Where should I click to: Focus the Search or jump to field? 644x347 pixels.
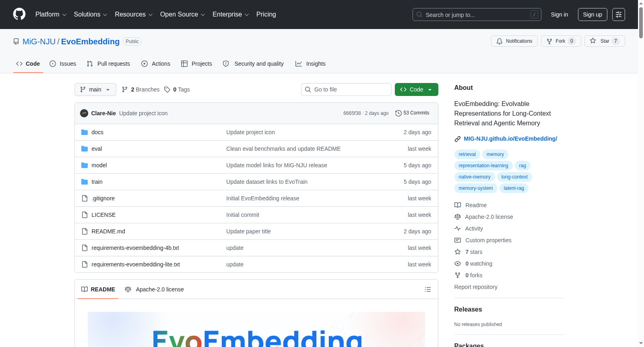tap(477, 15)
